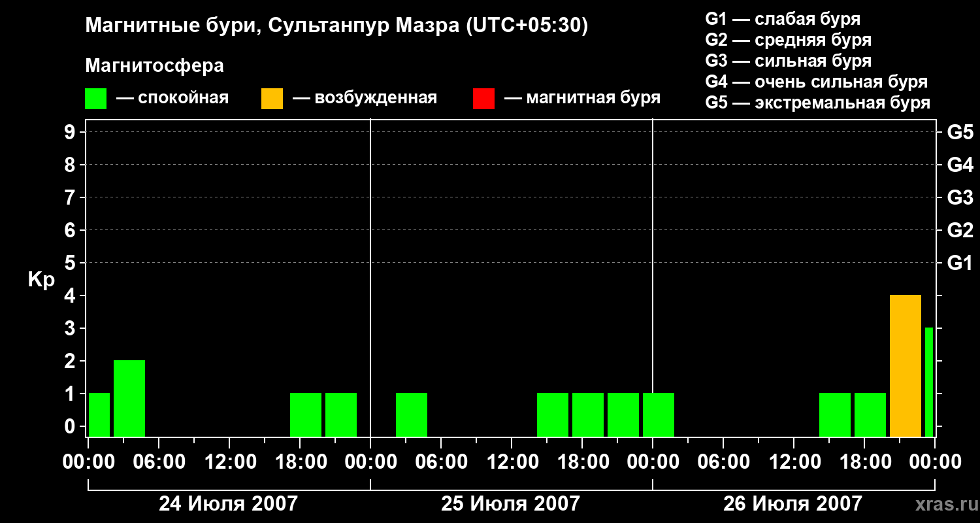This screenshot has width=980, height=523.
Task: Click the orange Kp 4 bar on 26 July
Action: coord(906,366)
